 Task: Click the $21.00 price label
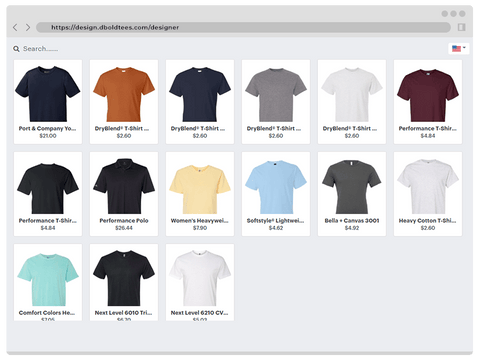pyautogui.click(x=48, y=136)
